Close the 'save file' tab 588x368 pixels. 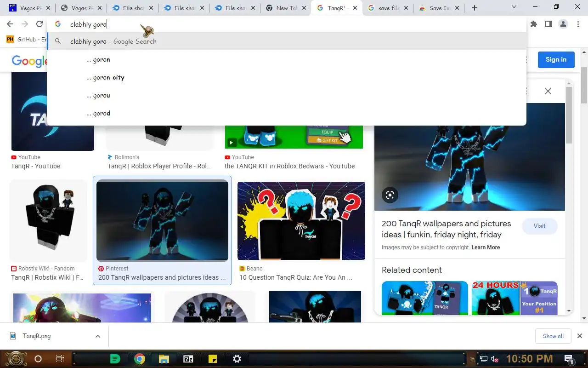[x=406, y=8]
